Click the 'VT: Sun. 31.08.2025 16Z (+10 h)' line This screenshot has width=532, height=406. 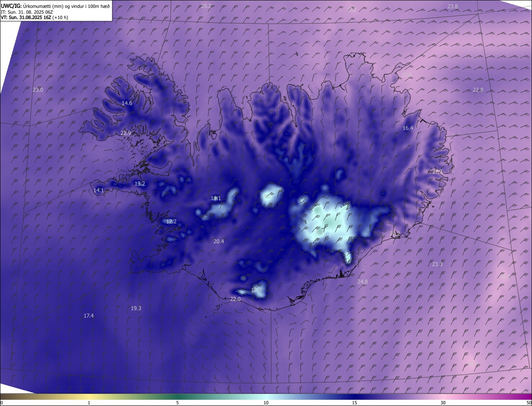(34, 17)
